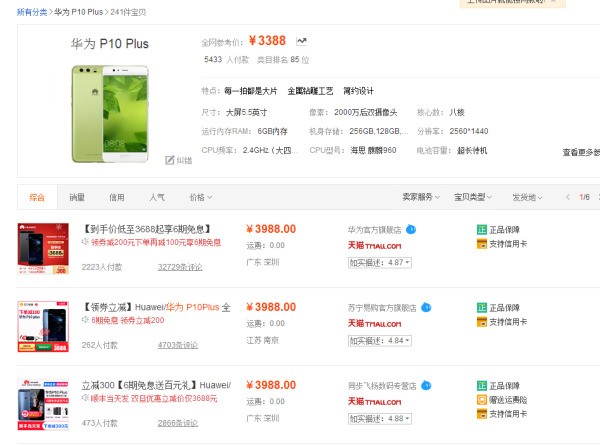This screenshot has height=446, width=600.
Task: Click 正品保障 icon in the 同步飞扬 listing
Action: (x=482, y=386)
